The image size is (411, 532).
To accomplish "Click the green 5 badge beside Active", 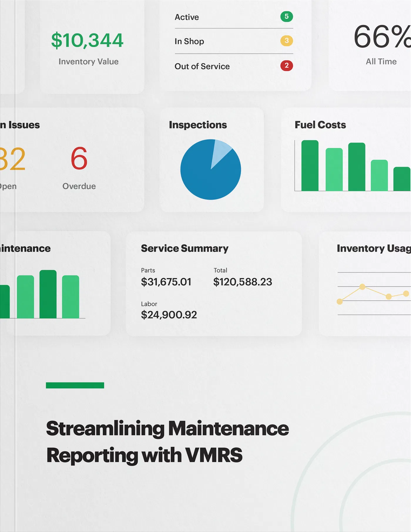I will (286, 16).
